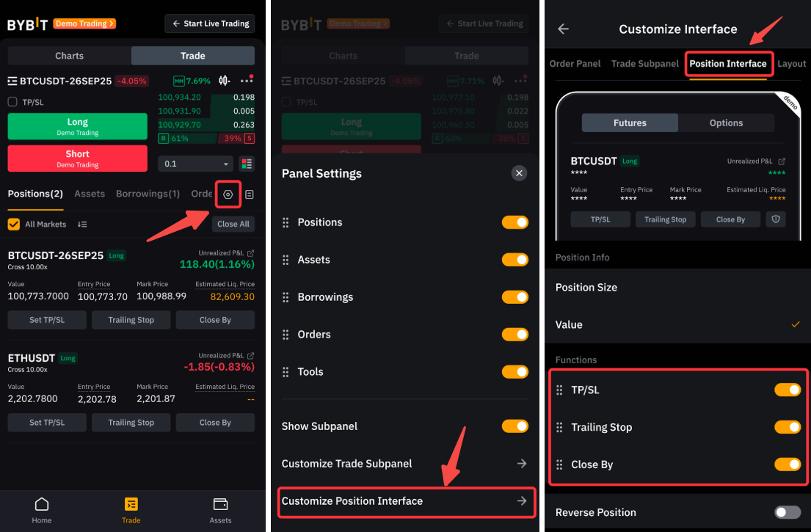The width and height of the screenshot is (811, 532).
Task: Open the three-dots more menu
Action: (247, 81)
